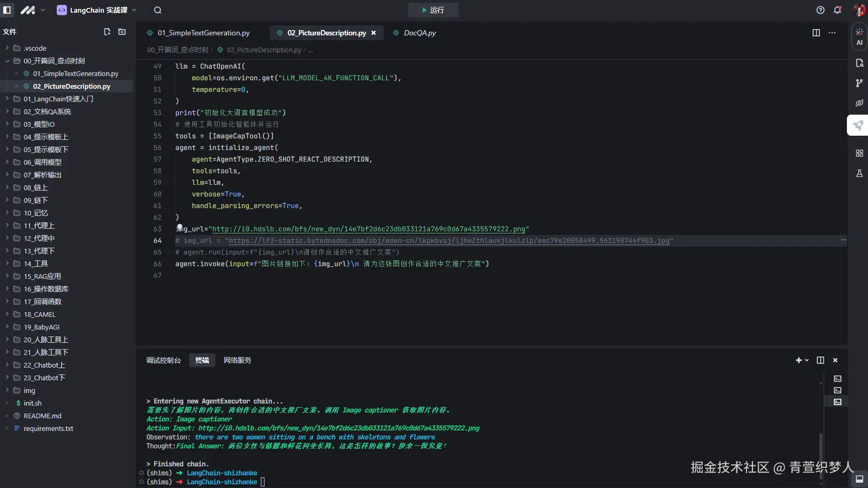
Task: Open the img_url link on line 63
Action: click(369, 229)
